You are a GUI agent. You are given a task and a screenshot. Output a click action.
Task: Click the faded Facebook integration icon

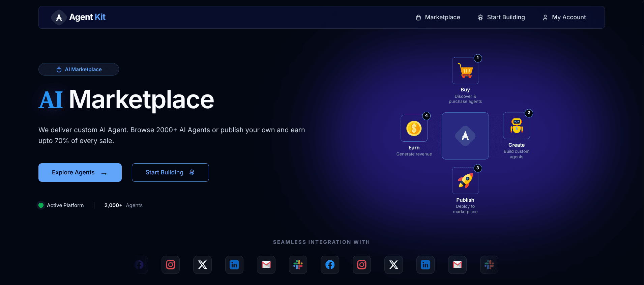(139, 265)
